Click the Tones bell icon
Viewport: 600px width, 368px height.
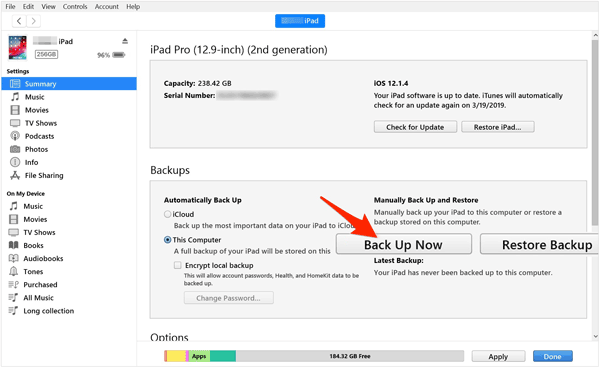(x=14, y=272)
